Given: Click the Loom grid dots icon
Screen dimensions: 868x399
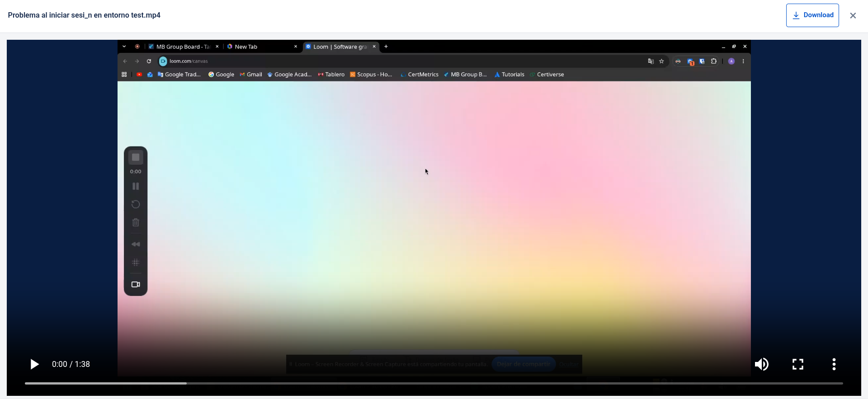Looking at the screenshot, I should [x=136, y=262].
